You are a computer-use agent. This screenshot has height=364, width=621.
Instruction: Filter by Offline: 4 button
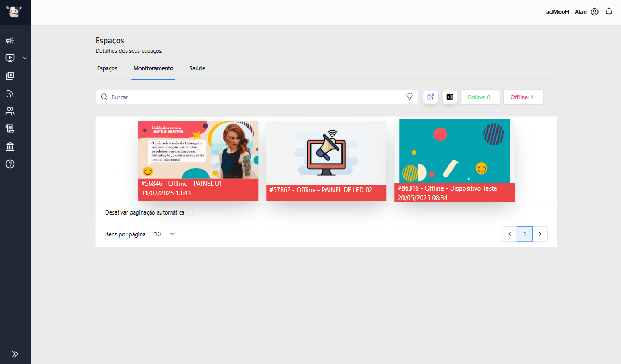pos(523,97)
